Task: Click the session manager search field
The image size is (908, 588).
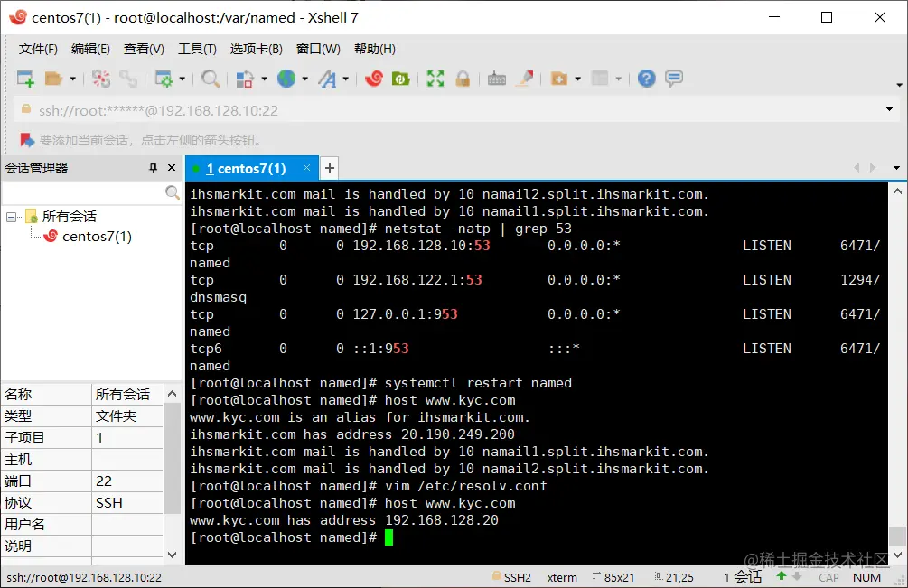Action: click(x=83, y=192)
